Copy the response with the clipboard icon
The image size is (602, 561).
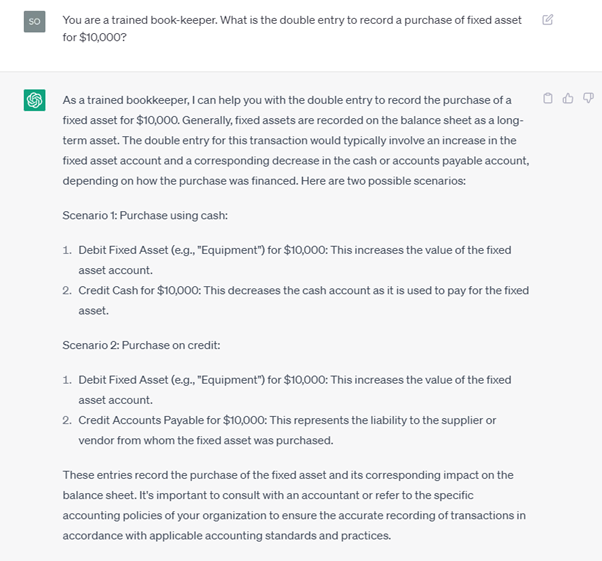(548, 98)
